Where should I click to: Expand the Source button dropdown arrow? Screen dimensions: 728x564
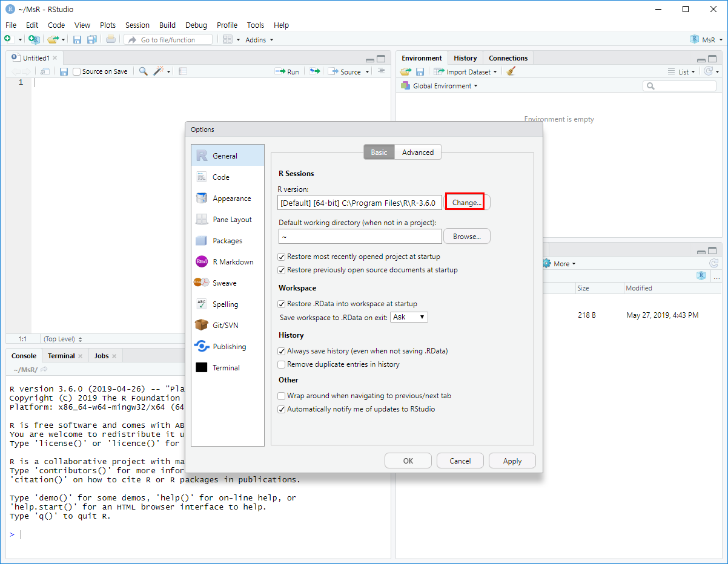(367, 72)
